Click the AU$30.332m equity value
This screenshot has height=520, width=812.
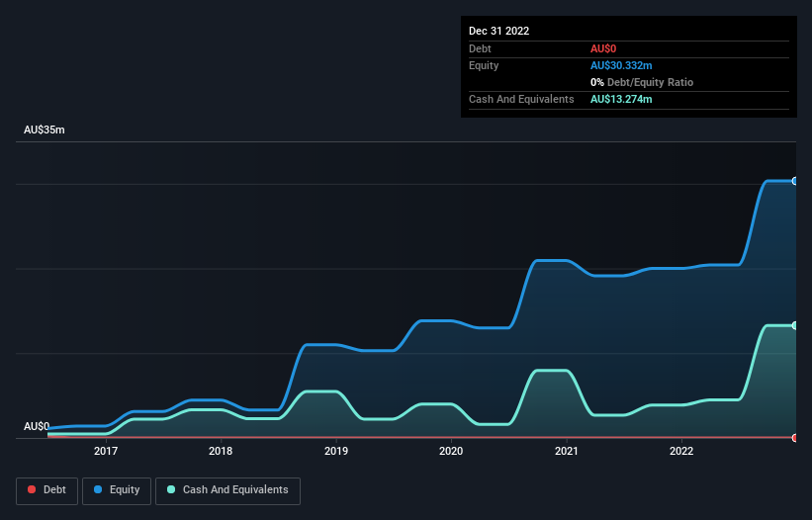click(x=621, y=65)
